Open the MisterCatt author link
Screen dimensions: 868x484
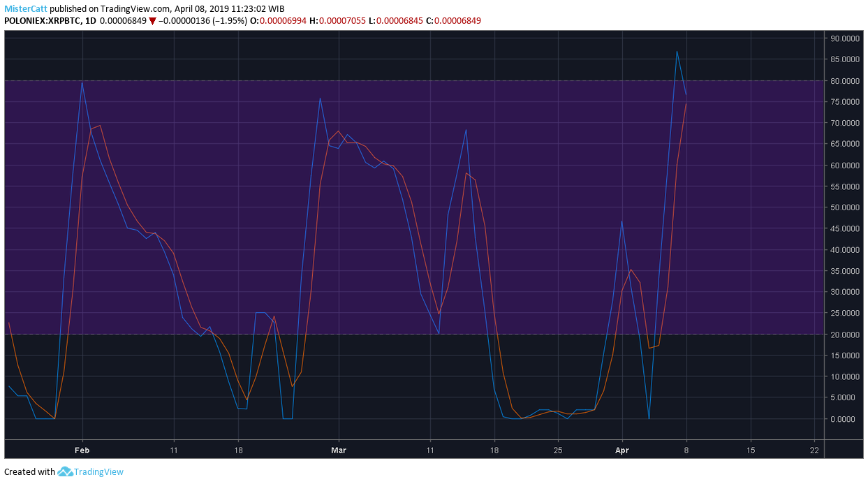coord(26,8)
